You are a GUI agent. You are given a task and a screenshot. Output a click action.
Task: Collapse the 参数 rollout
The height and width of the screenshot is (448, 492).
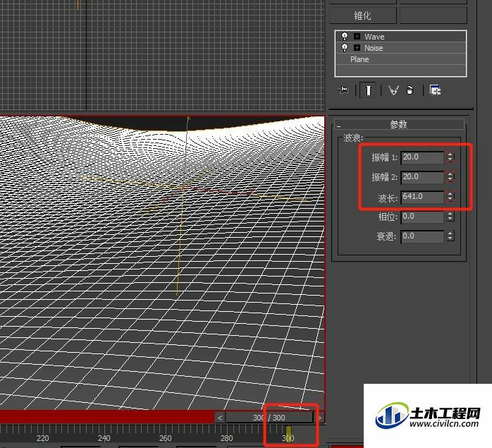tap(399, 124)
